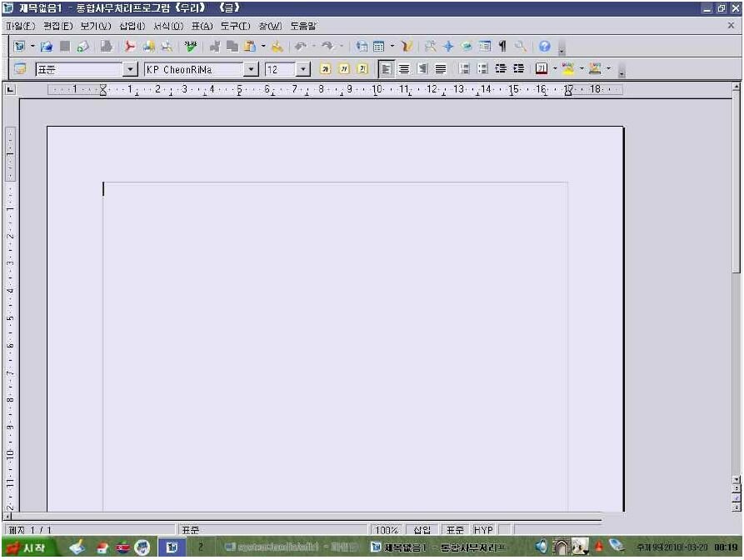Expand the font size 12 dropdown
The image size is (744, 560).
pyautogui.click(x=302, y=69)
